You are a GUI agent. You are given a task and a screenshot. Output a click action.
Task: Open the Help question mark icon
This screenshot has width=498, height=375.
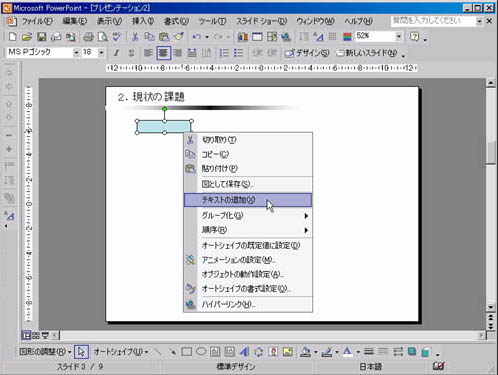coord(415,37)
